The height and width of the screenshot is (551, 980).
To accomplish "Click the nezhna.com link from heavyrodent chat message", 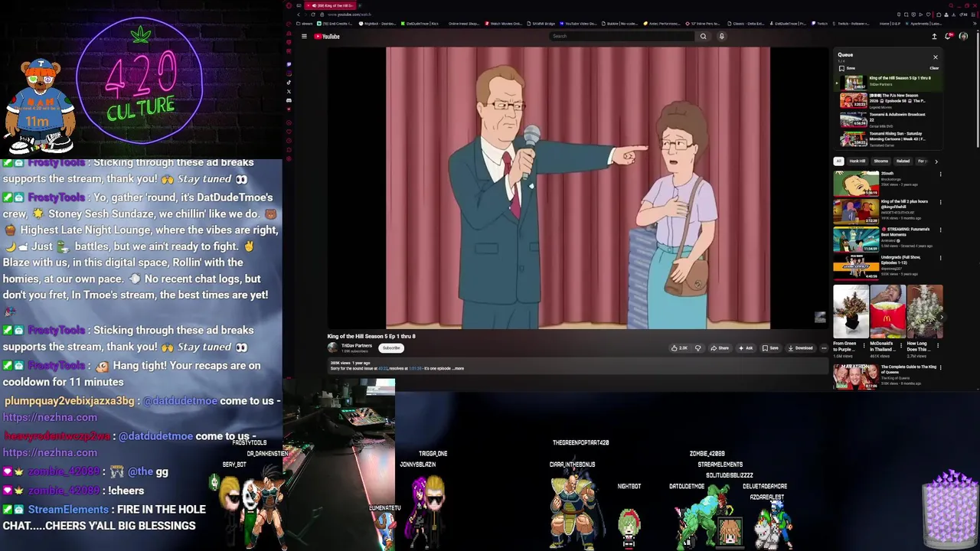I will [x=50, y=452].
